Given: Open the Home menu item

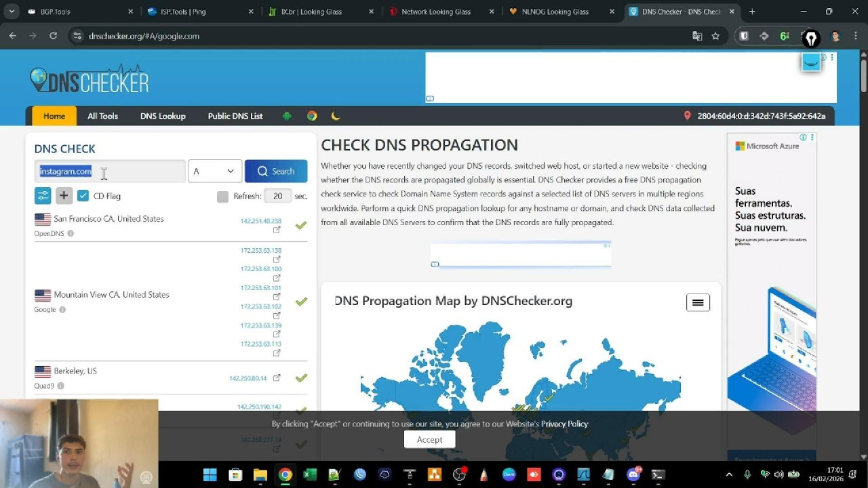Looking at the screenshot, I should (x=54, y=116).
